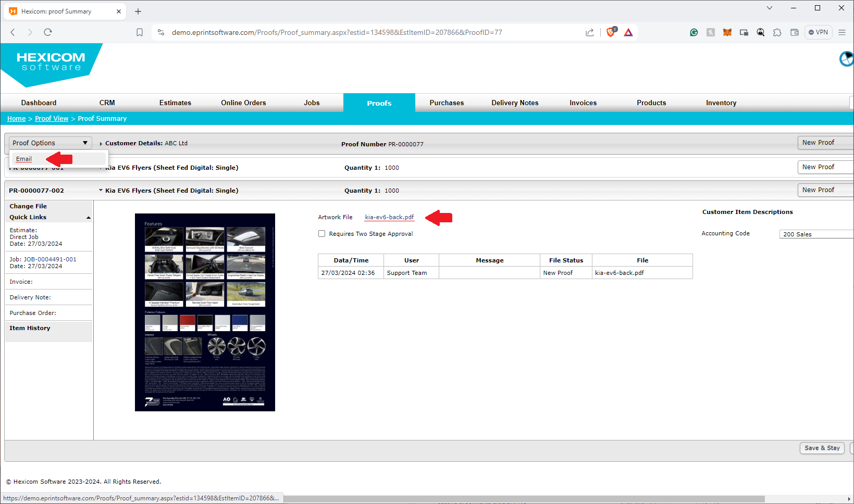Click File Status column header
The width and height of the screenshot is (854, 504).
[x=566, y=260]
